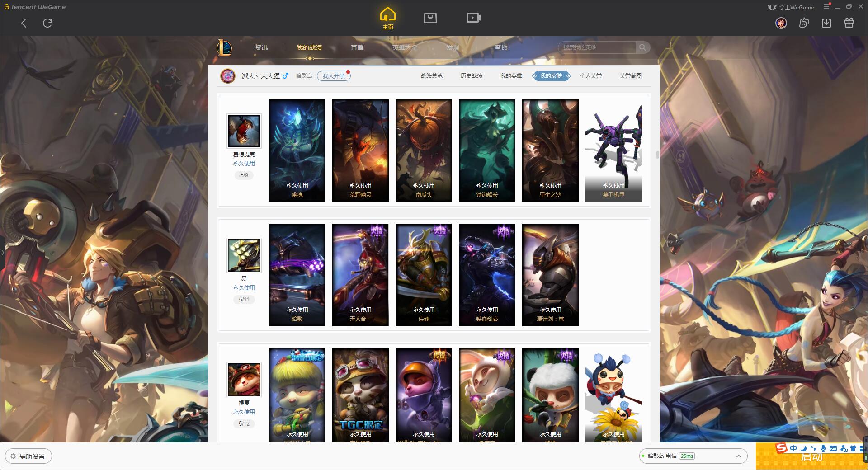Open the video camera icon in top bar
Image resolution: width=868 pixels, height=470 pixels.
(473, 18)
